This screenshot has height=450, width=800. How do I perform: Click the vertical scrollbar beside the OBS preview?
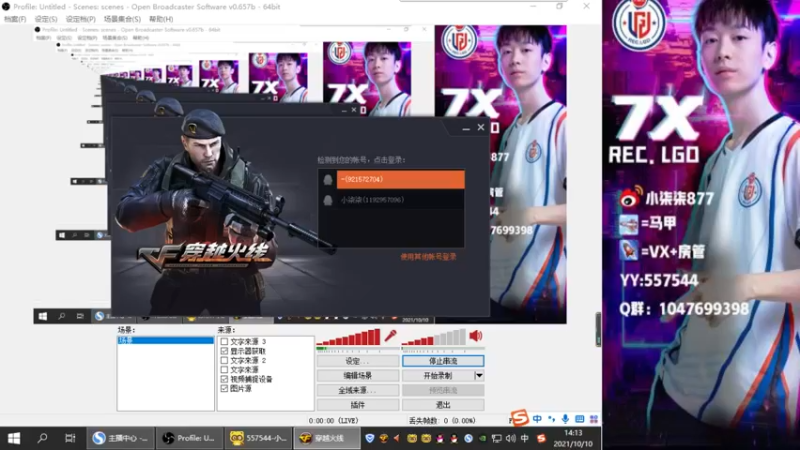[598, 330]
